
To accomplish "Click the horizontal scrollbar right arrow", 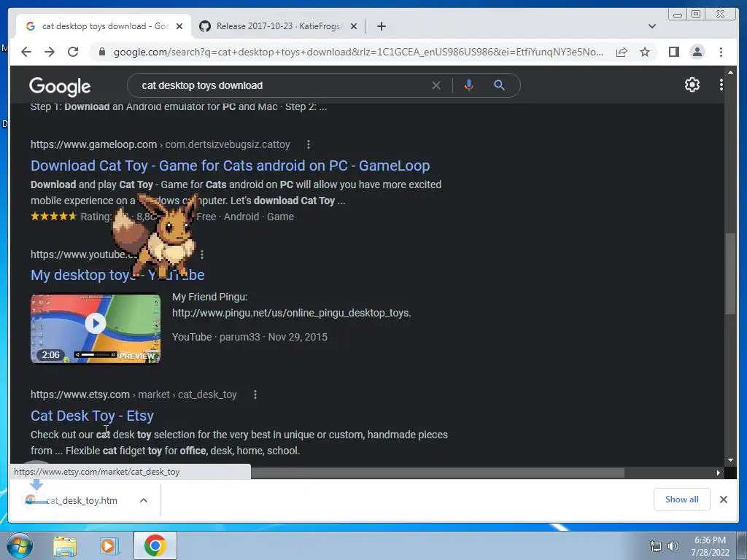I will click(x=719, y=472).
